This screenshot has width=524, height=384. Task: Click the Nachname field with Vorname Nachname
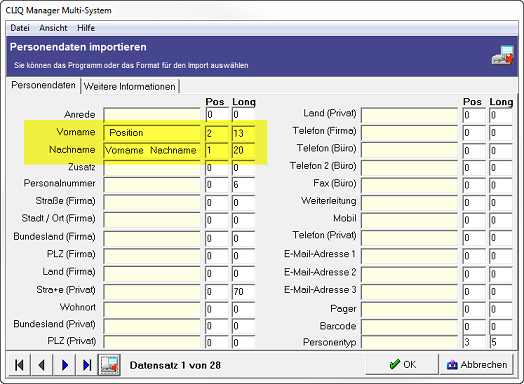click(152, 150)
